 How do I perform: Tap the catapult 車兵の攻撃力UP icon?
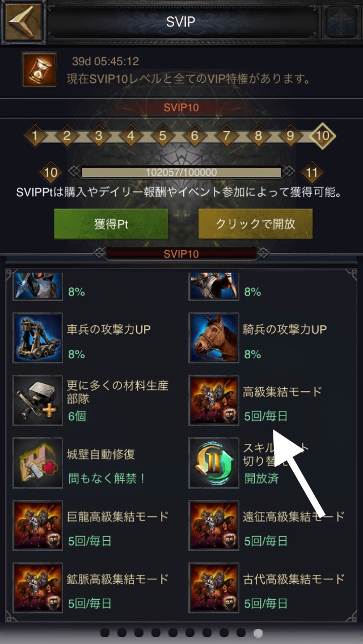(38, 338)
